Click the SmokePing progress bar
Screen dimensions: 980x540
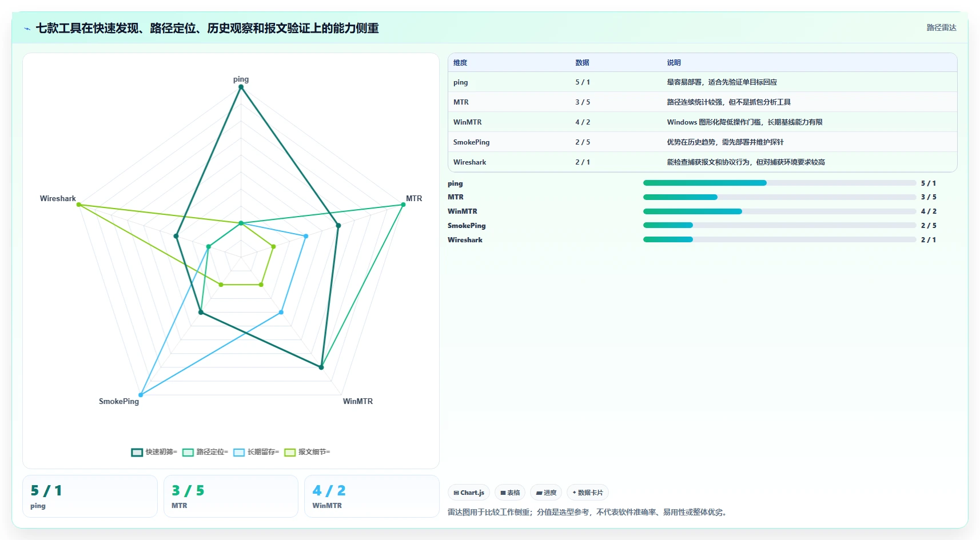(779, 225)
